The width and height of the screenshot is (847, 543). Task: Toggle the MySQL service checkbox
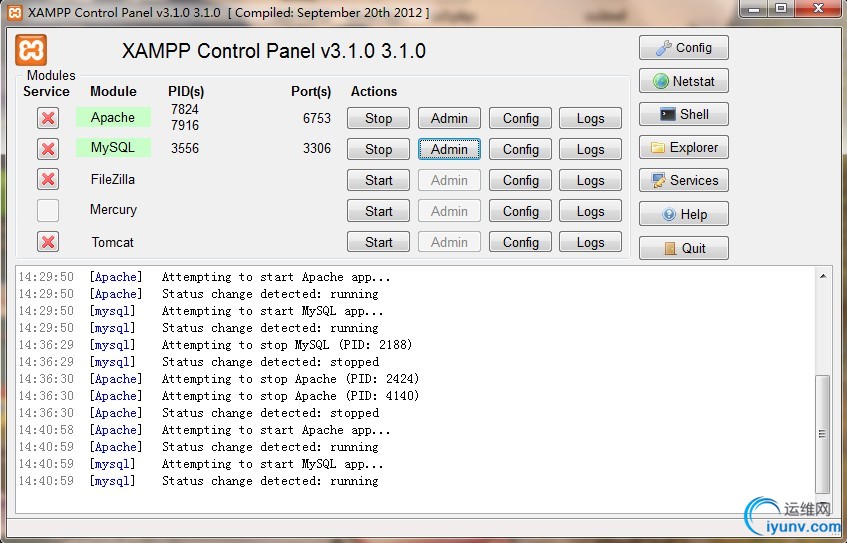tap(48, 149)
